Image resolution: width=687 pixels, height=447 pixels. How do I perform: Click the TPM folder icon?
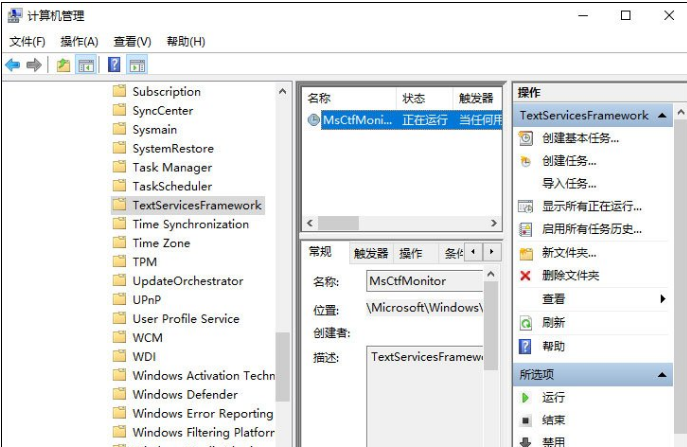tap(120, 262)
